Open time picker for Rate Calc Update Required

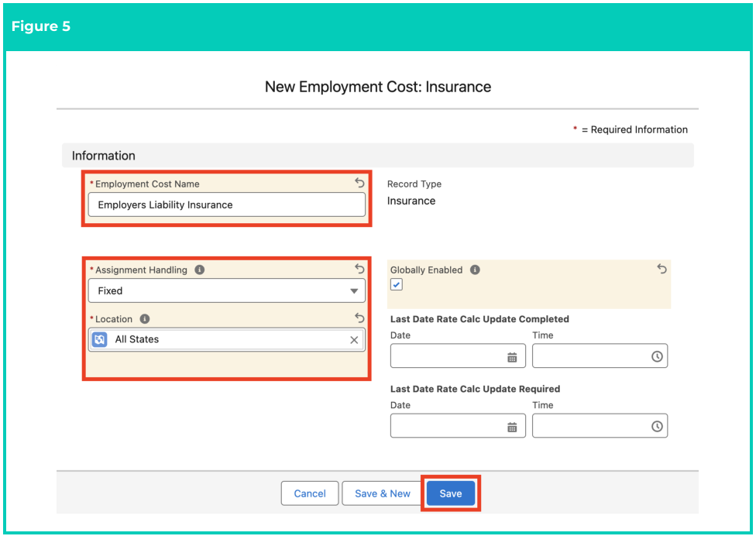tap(657, 427)
